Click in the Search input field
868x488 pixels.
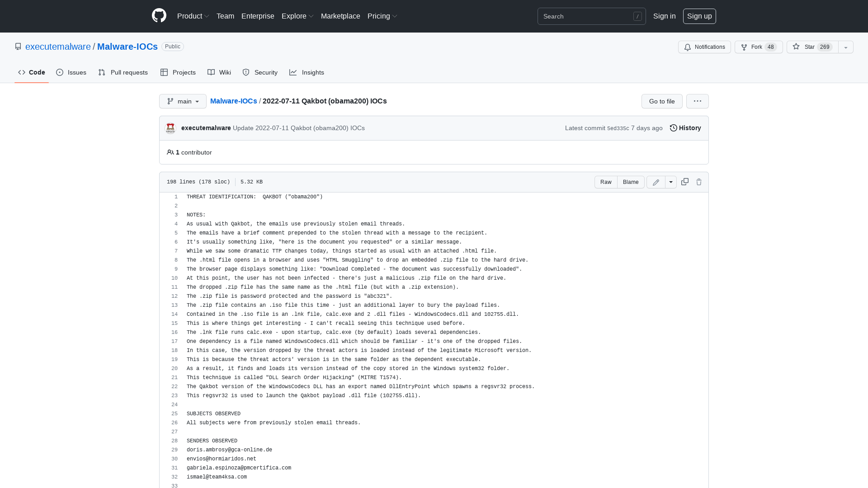pos(588,16)
